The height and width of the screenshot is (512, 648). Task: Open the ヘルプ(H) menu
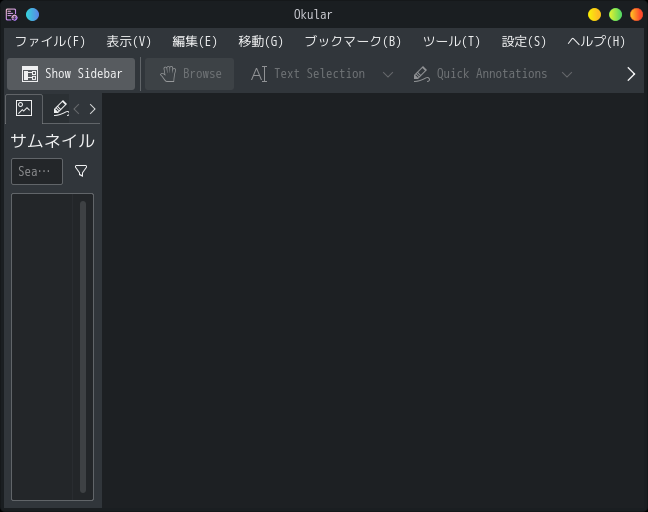coord(596,41)
